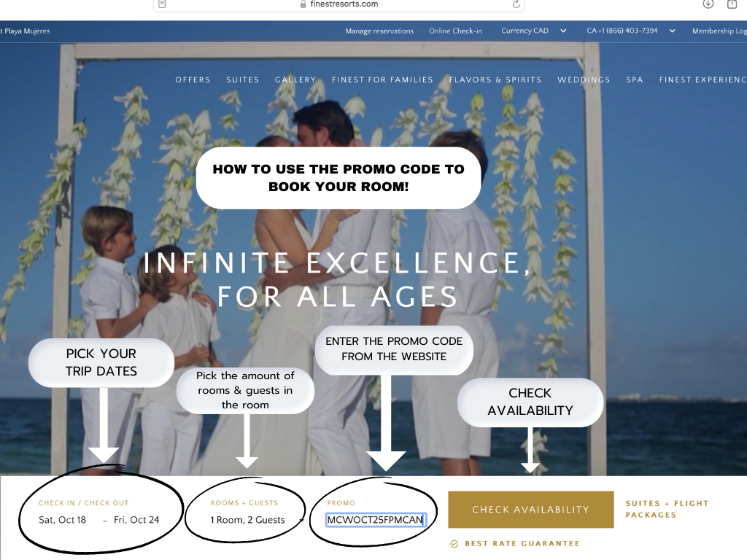Viewport: 747px width, 560px height.
Task: Expand the Currency CAD dropdown arrow
Action: 563,31
